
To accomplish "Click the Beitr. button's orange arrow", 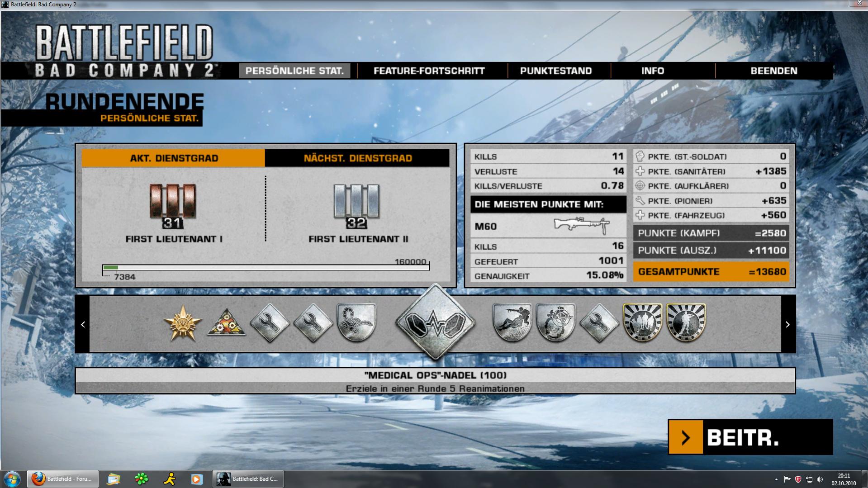I will 686,437.
